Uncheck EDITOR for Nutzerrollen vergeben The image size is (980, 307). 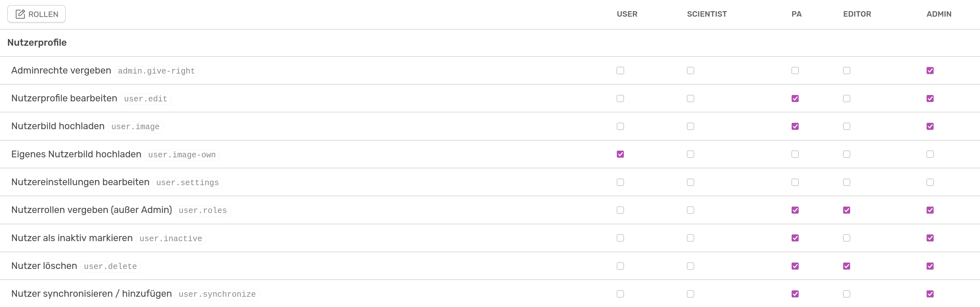pos(846,210)
